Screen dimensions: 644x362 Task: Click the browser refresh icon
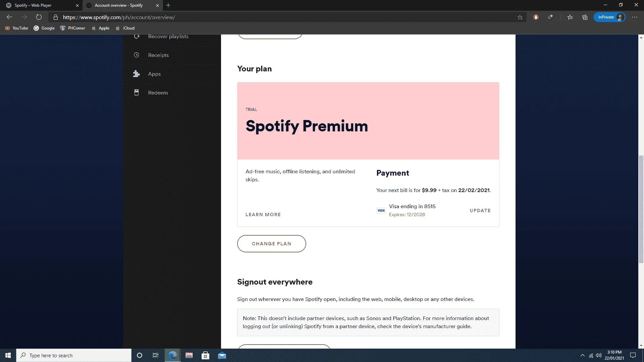tap(39, 17)
